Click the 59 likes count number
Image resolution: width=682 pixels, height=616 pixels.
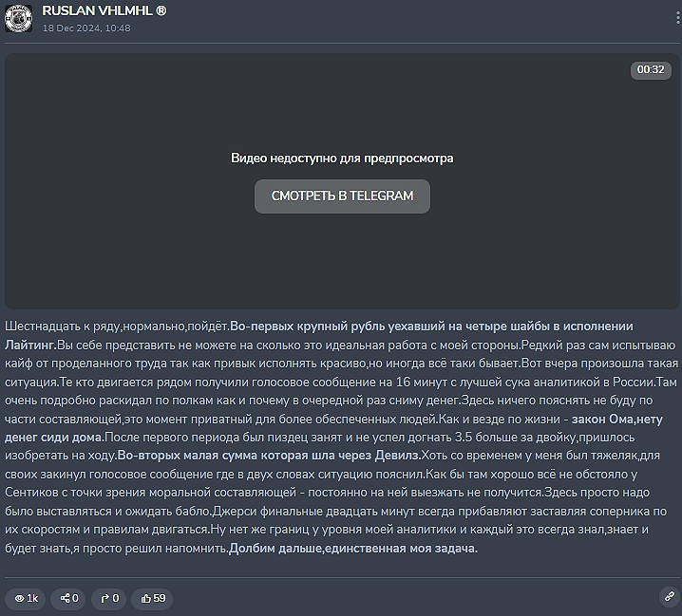tap(160, 599)
